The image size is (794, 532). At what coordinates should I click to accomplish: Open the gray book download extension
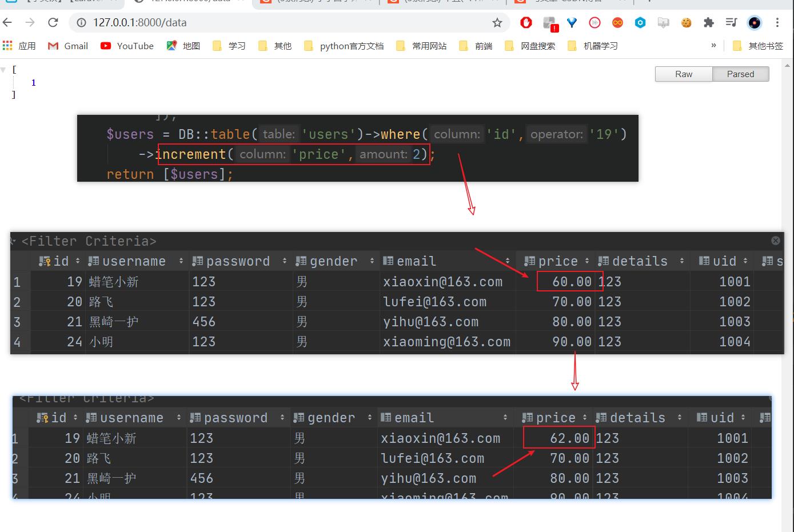click(x=663, y=22)
